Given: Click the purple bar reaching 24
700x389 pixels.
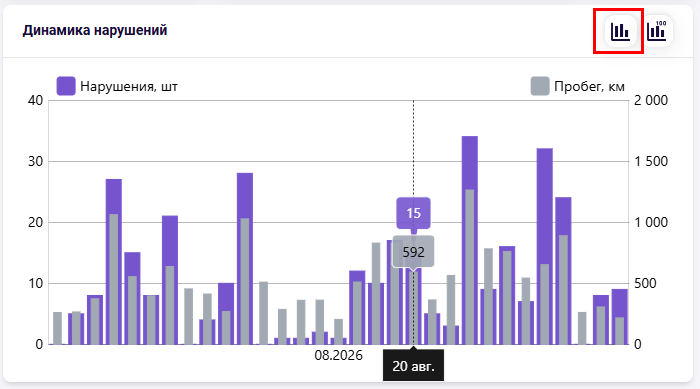Looking at the screenshot, I should tap(563, 271).
